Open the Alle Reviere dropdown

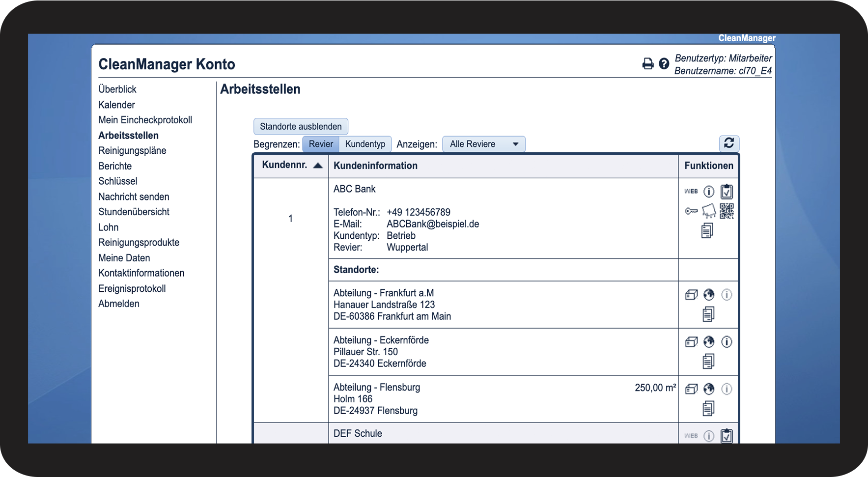(483, 144)
